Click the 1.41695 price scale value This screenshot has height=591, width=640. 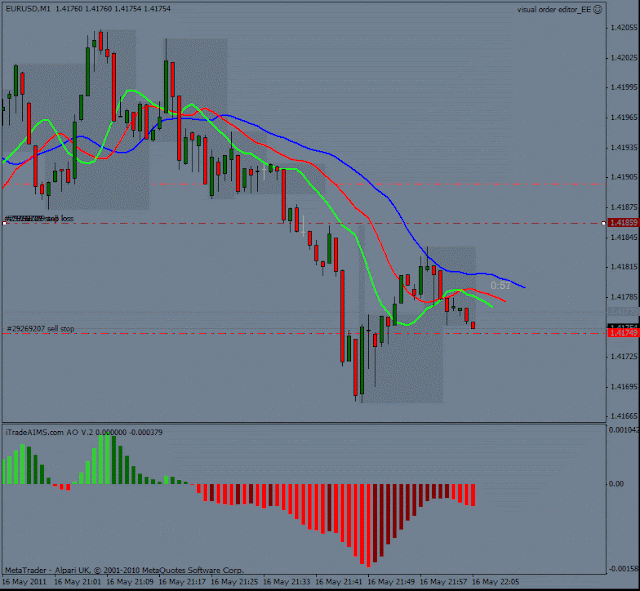(624, 387)
